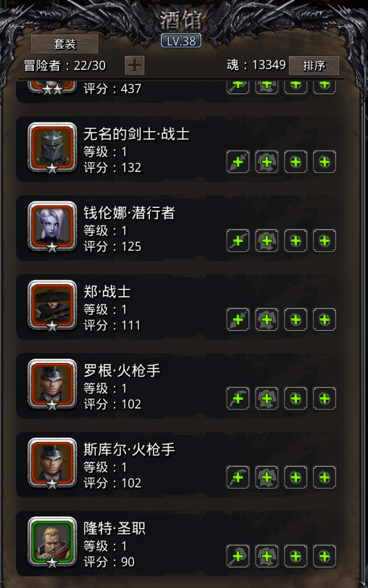Add third equipment slot for 罗根·火枪手
This screenshot has height=588, width=368.
295,398
